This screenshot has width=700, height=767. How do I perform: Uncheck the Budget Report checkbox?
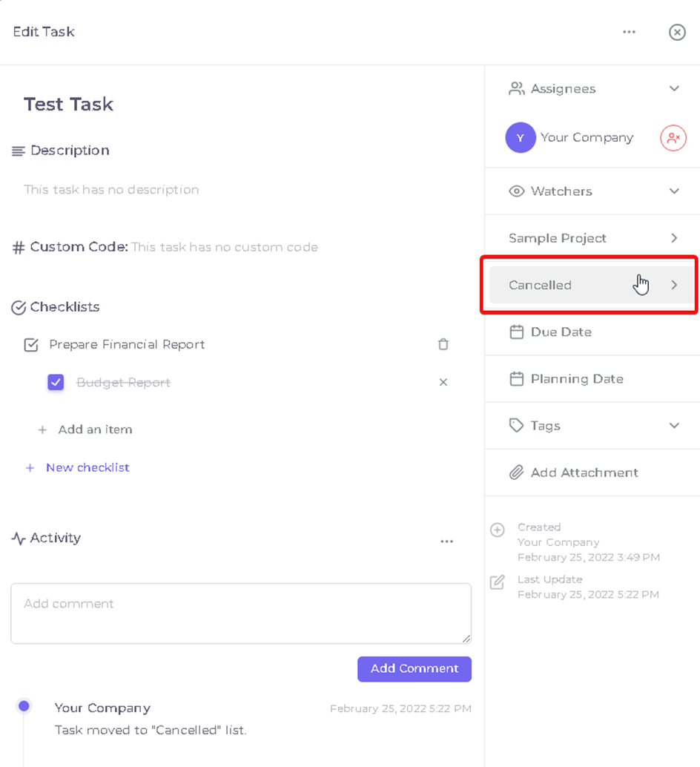[56, 382]
